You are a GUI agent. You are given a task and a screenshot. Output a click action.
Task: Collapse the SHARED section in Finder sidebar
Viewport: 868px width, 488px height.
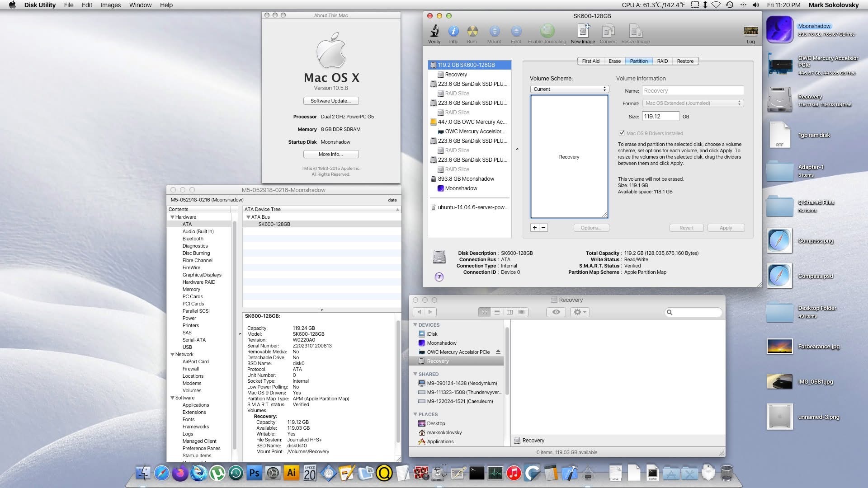point(415,374)
